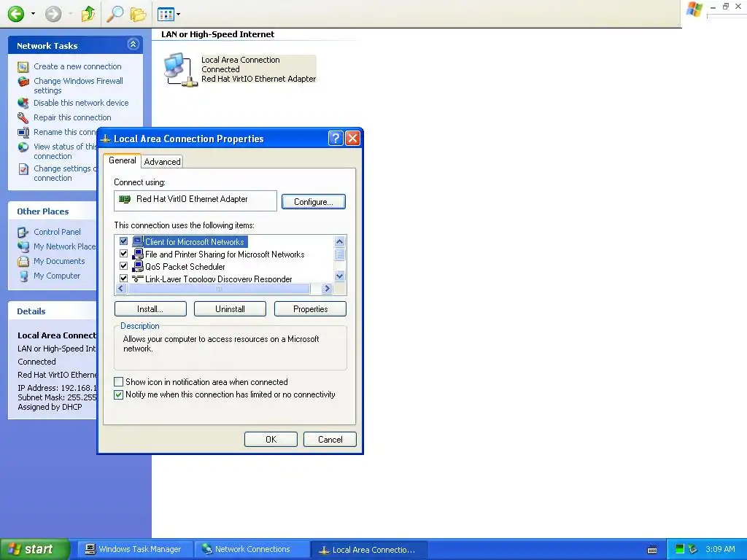Click the Other Places panel header
This screenshot has width=747, height=560.
[x=53, y=211]
